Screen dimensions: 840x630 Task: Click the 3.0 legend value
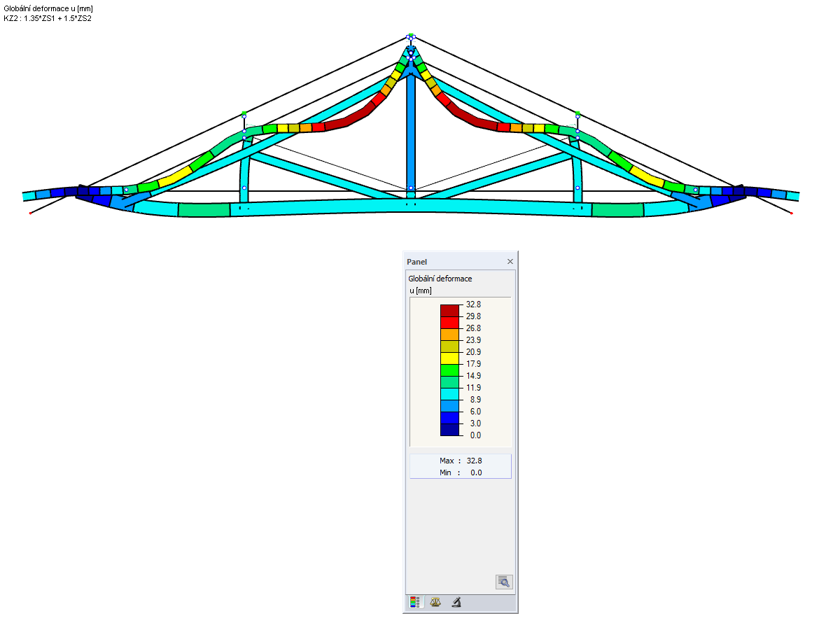pyautogui.click(x=475, y=423)
